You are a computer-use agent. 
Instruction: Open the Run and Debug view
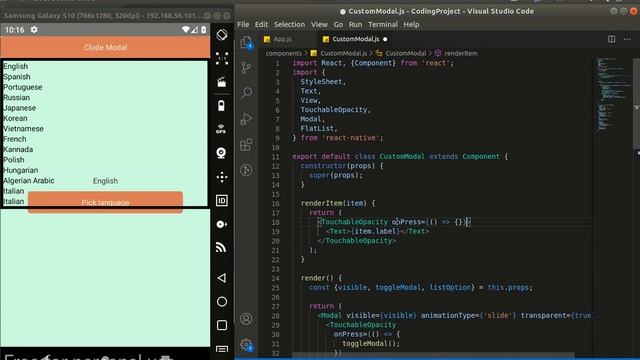246,119
